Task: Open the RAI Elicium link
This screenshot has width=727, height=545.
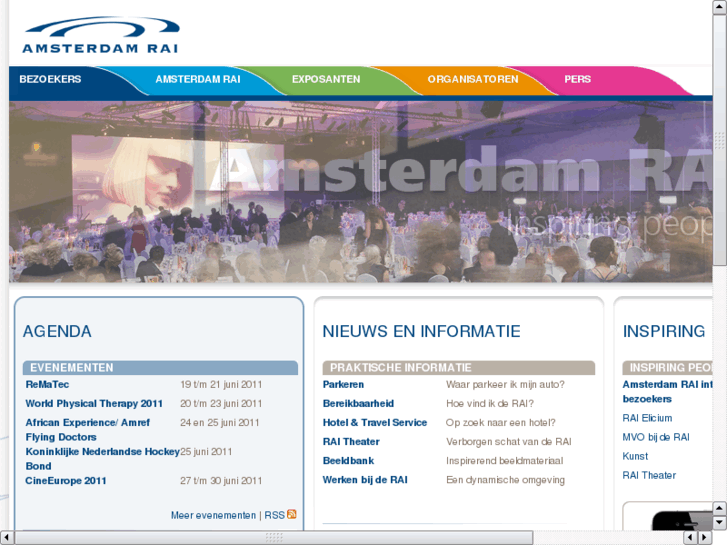Action: pos(647,418)
